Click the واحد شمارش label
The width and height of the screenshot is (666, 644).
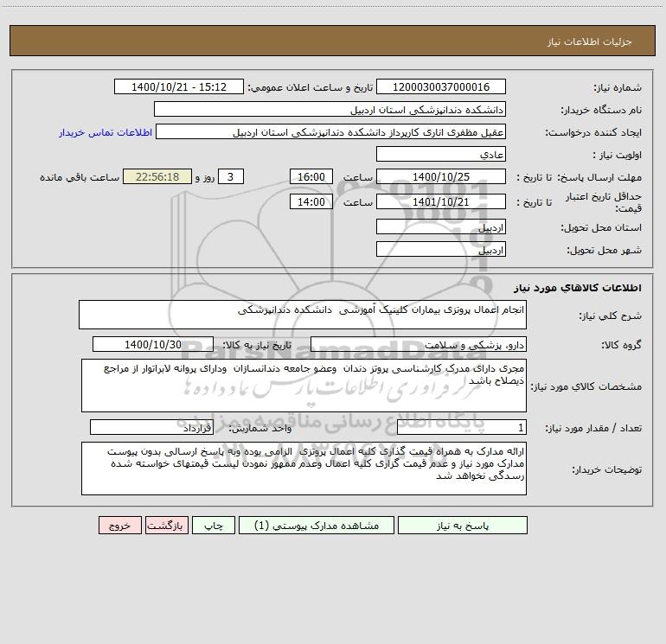coord(260,429)
